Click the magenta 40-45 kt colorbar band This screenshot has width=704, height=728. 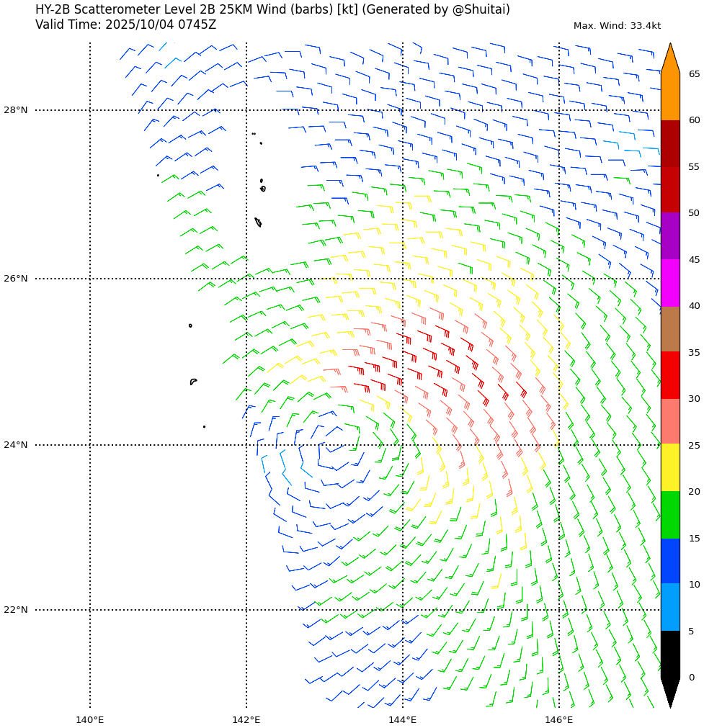(670, 283)
